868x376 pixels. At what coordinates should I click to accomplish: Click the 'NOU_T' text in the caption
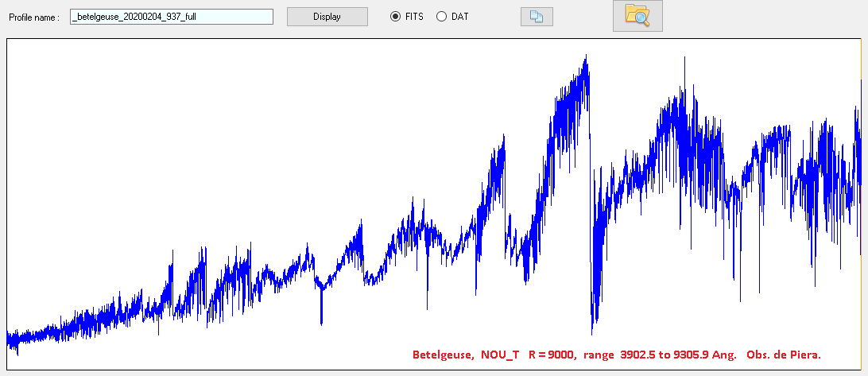[x=500, y=354]
